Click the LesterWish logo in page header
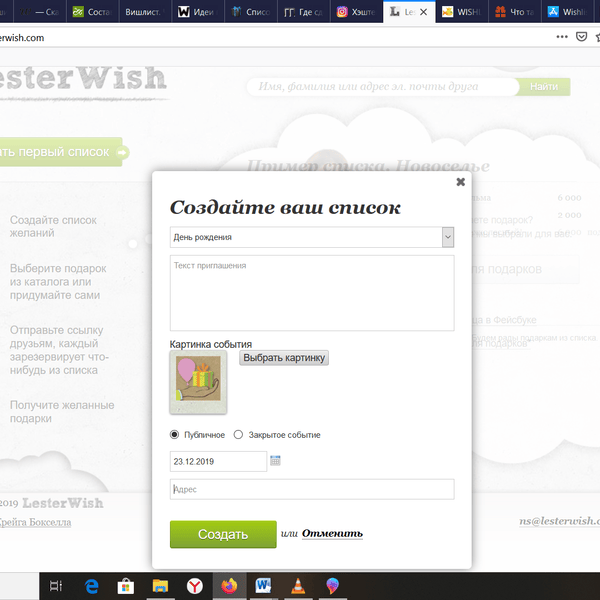 point(83,78)
